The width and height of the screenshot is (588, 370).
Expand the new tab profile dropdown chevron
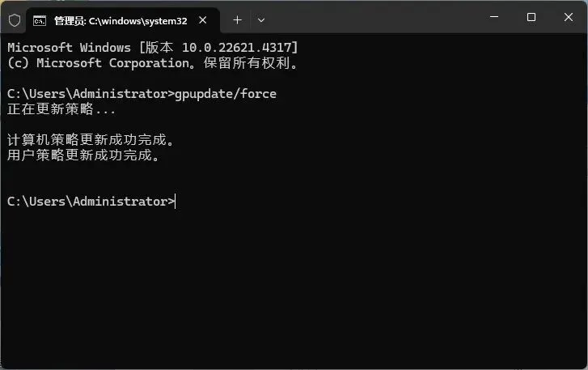(x=261, y=20)
